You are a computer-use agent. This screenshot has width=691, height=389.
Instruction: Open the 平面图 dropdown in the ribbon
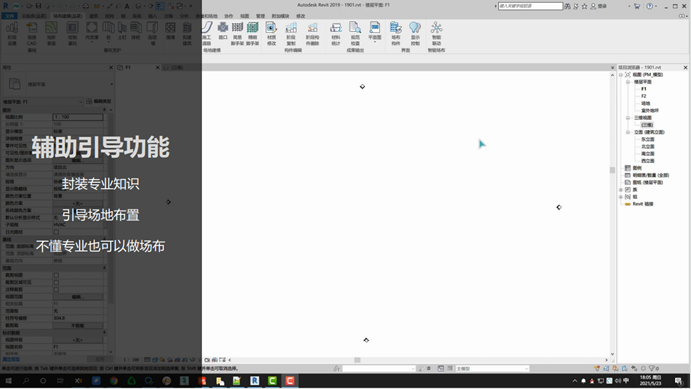pos(375,32)
